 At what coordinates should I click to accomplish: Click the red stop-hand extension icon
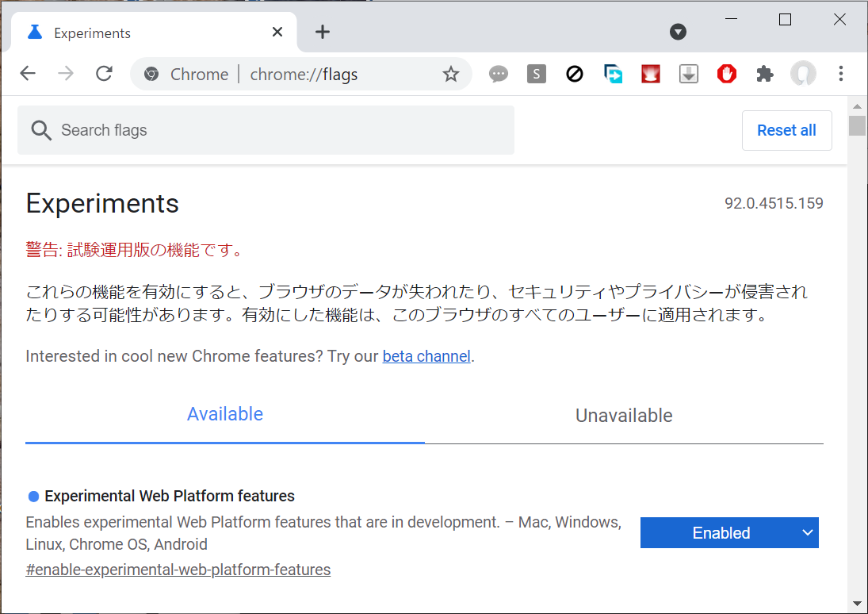[x=727, y=74]
